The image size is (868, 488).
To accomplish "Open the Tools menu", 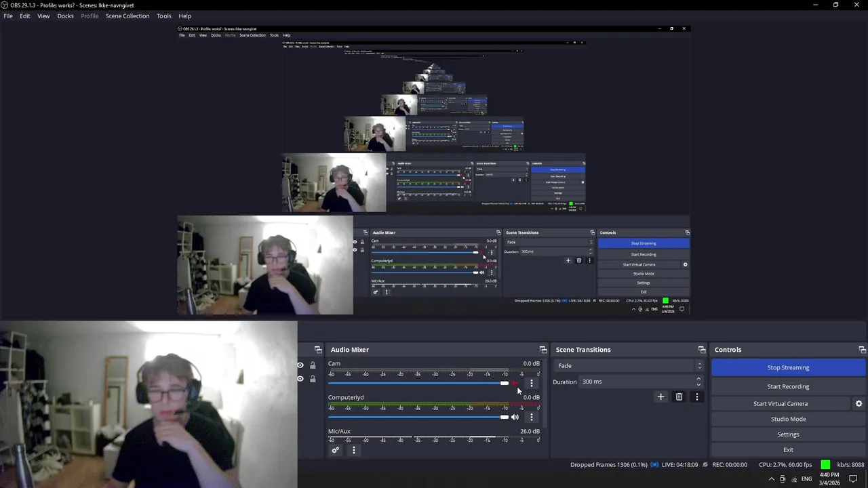I will [x=164, y=16].
